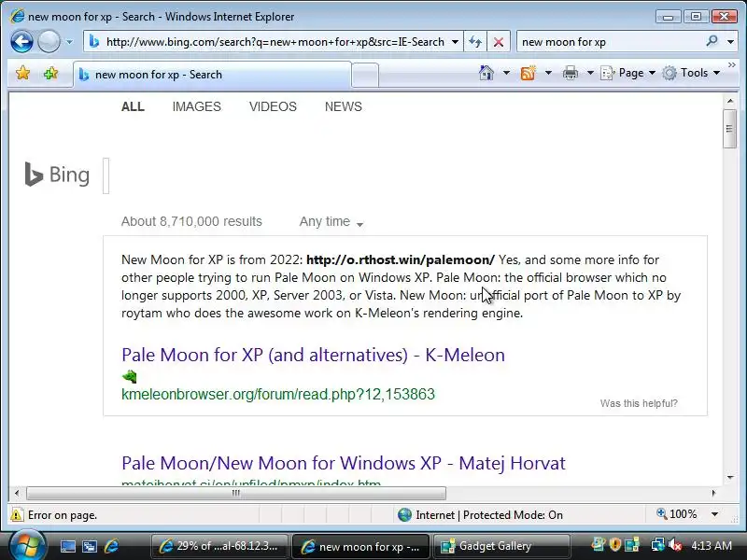Click the address bar URL field
This screenshot has width=747, height=560.
275,42
